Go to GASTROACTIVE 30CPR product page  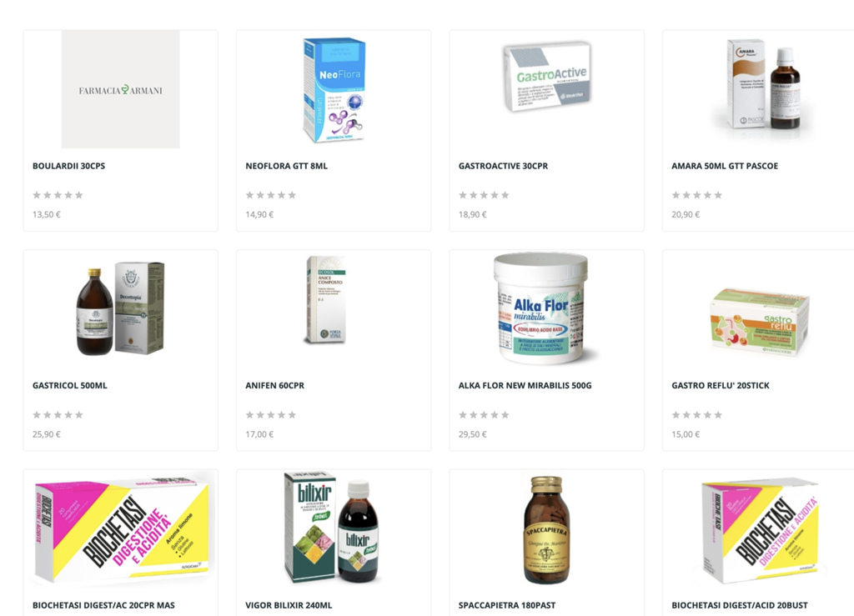(503, 166)
